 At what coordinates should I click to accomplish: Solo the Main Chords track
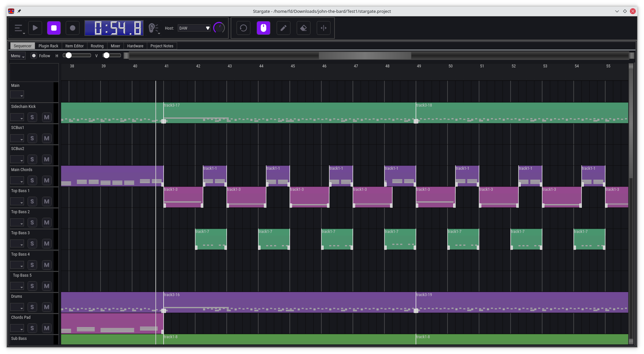[x=32, y=180]
